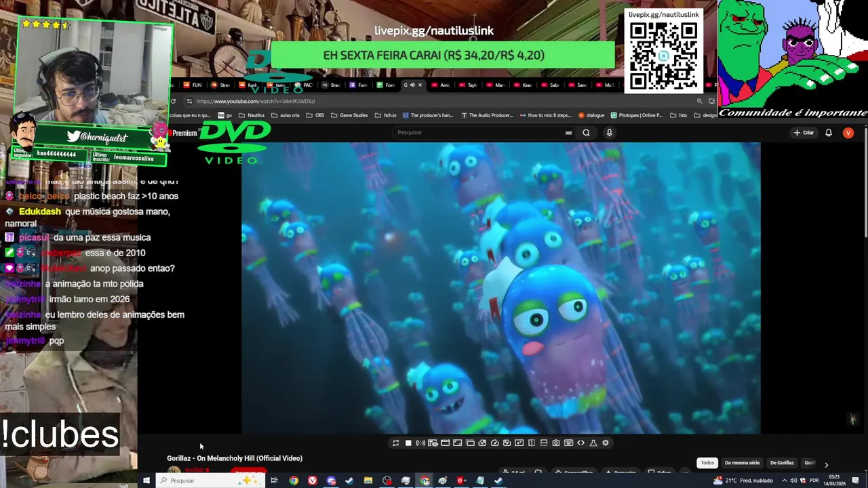Switch to the Strea browser tab

(220, 85)
